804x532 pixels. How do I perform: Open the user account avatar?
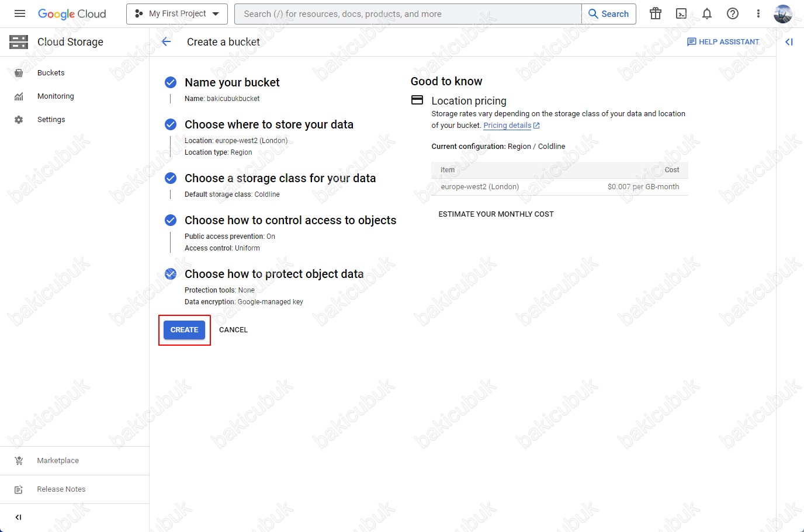click(783, 13)
